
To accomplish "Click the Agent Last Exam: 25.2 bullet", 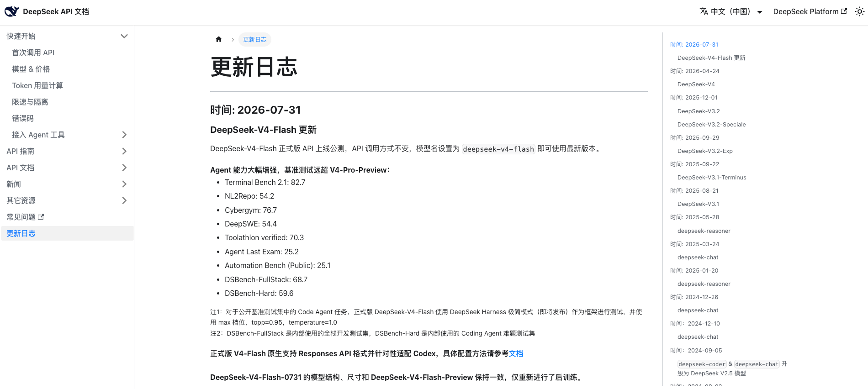I will coord(262,252).
